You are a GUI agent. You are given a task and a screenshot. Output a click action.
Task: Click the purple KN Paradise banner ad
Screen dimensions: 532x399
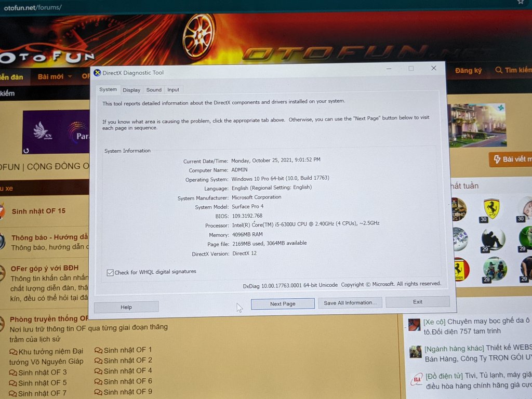tap(56, 131)
